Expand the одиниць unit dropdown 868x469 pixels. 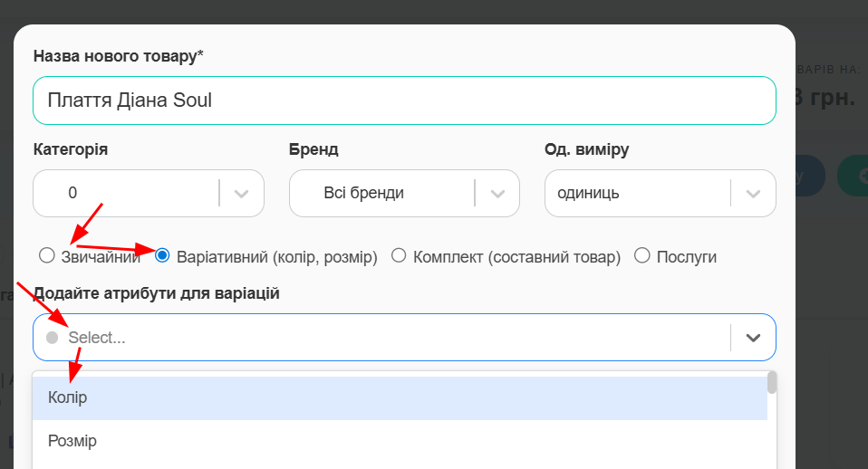pyautogui.click(x=636, y=193)
